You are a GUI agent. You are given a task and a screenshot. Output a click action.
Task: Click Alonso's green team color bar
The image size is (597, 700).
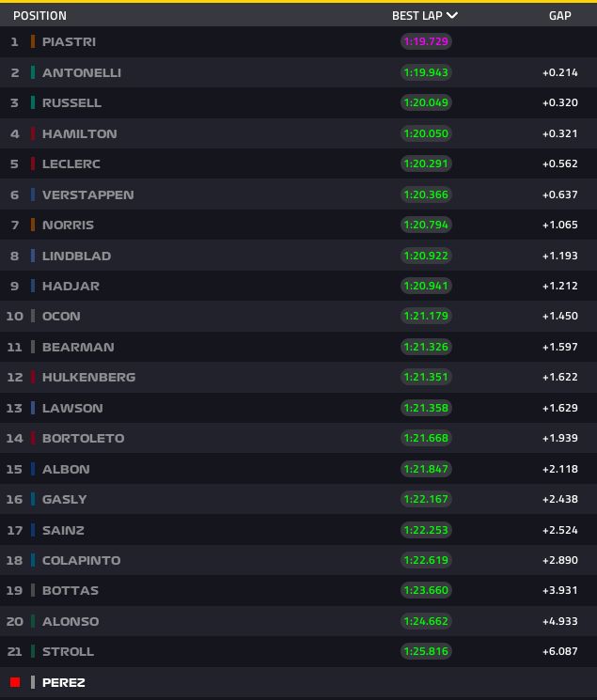click(33, 621)
